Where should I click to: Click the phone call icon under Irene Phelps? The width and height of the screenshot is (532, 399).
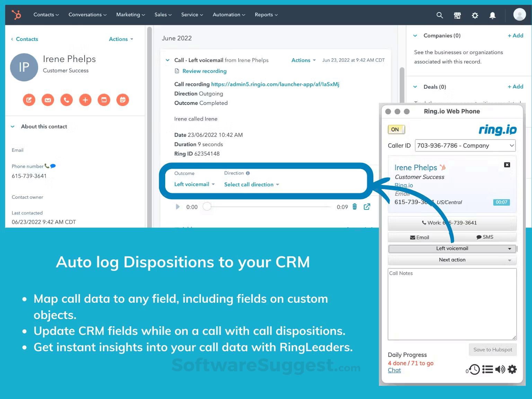66,100
